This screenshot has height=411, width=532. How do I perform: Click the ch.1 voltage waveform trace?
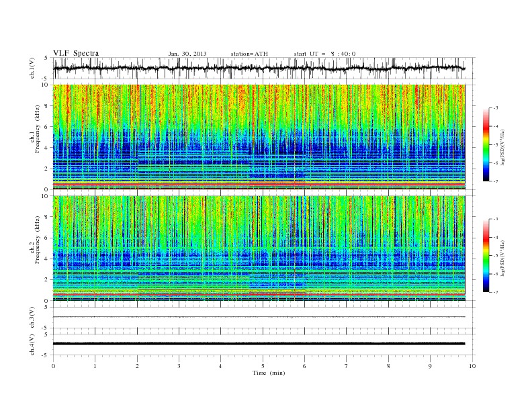[x=259, y=68]
